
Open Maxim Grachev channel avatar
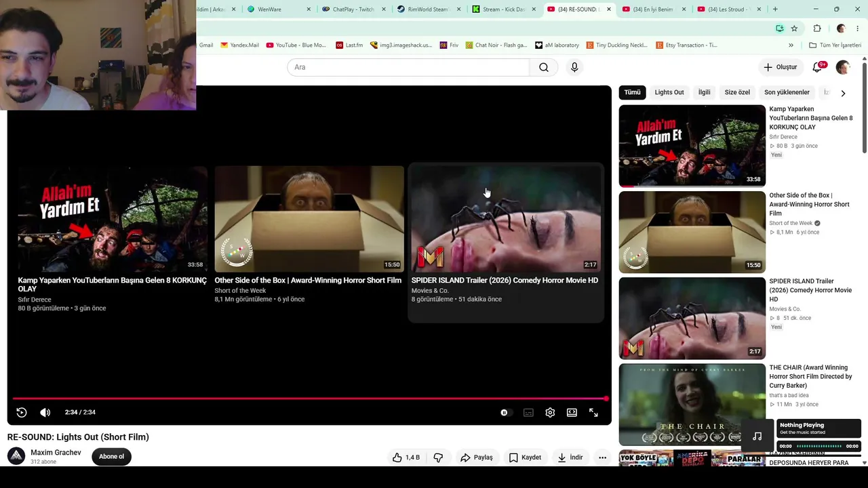16,456
